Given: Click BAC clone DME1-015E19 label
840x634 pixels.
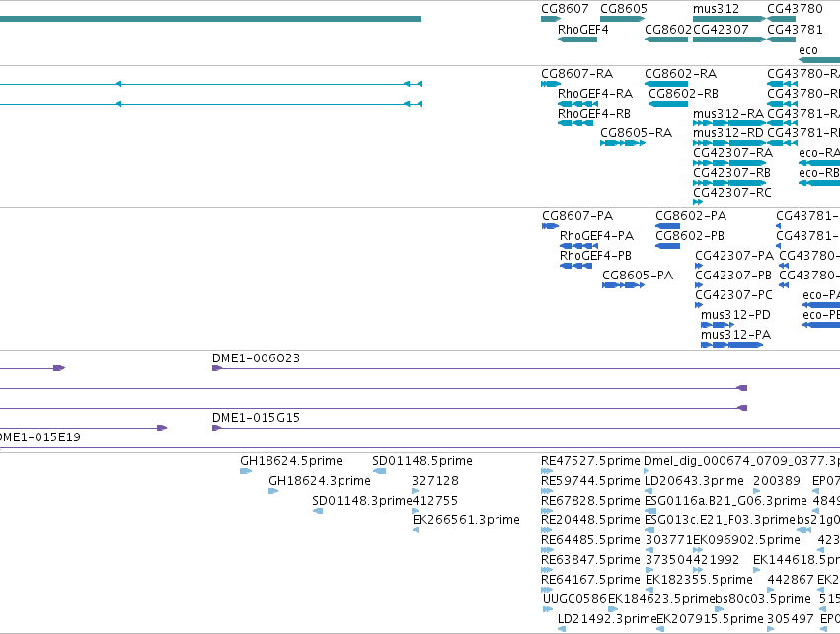Looking at the screenshot, I should [x=40, y=437].
